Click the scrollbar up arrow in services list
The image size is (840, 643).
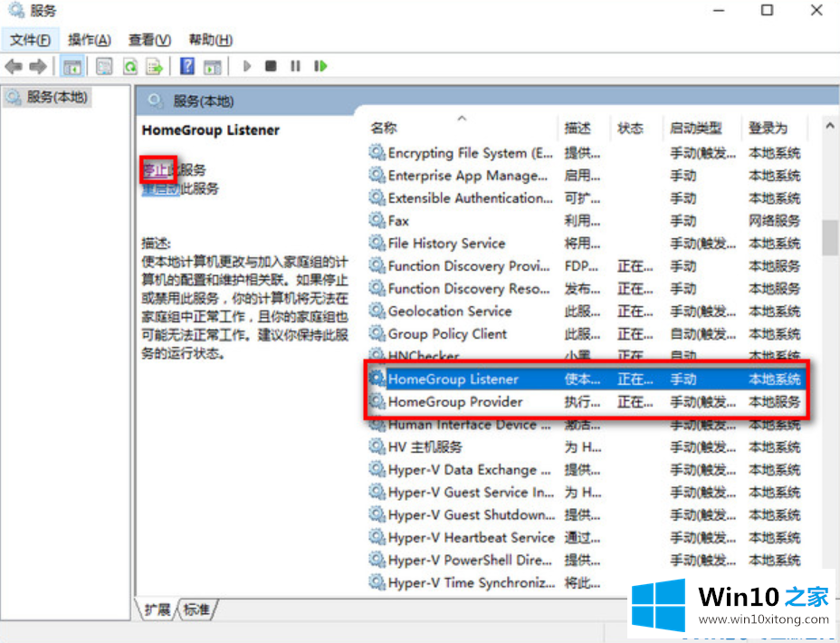[x=830, y=127]
